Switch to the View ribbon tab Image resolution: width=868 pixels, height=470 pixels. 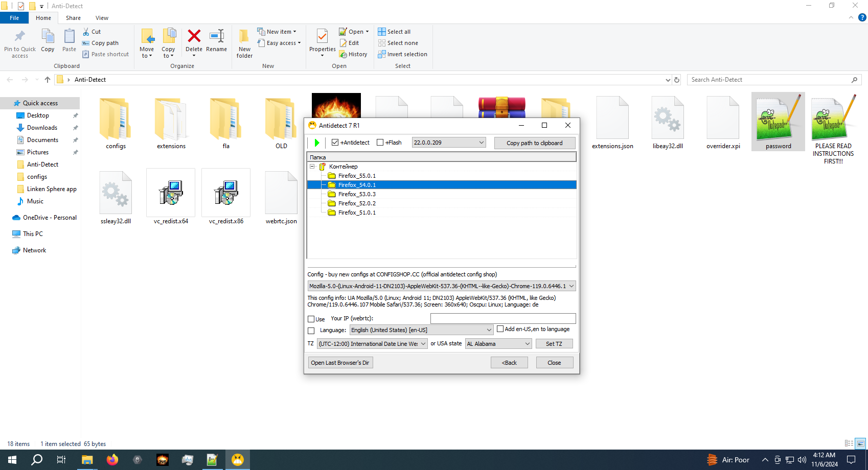[102, 18]
